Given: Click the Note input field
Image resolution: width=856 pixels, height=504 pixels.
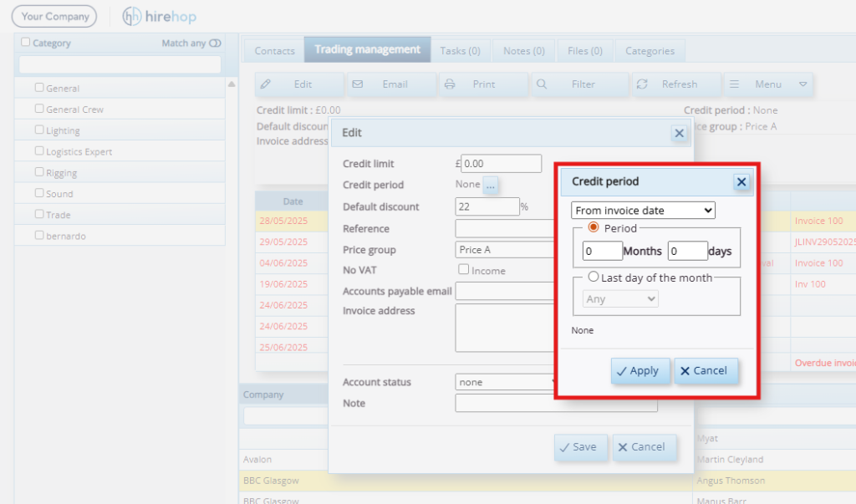Looking at the screenshot, I should (x=556, y=404).
